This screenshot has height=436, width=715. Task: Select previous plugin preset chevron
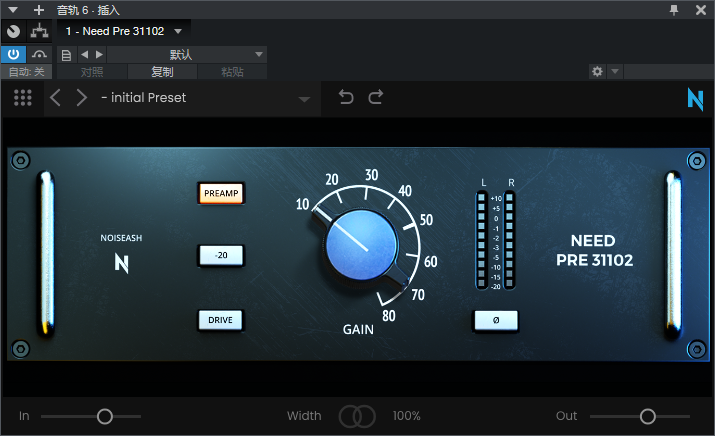pyautogui.click(x=55, y=98)
